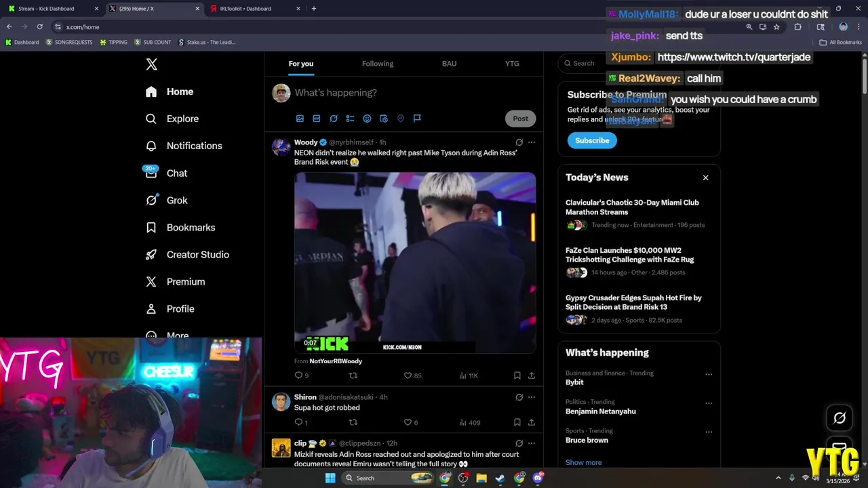868x488 pixels.
Task: Open the floating Grok button
Action: coord(840,418)
